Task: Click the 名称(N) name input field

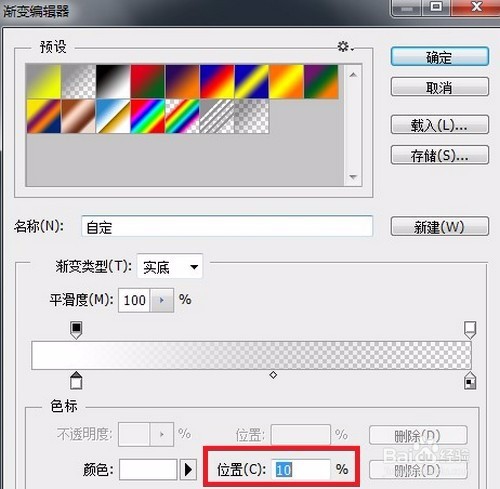Action: tap(227, 227)
